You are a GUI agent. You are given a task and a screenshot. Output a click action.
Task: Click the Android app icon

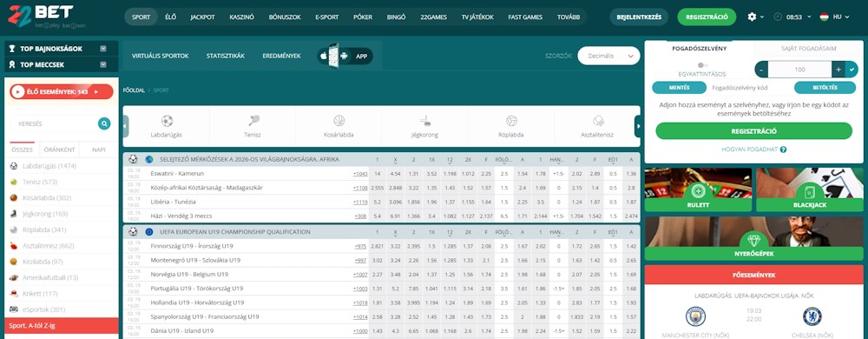345,56
